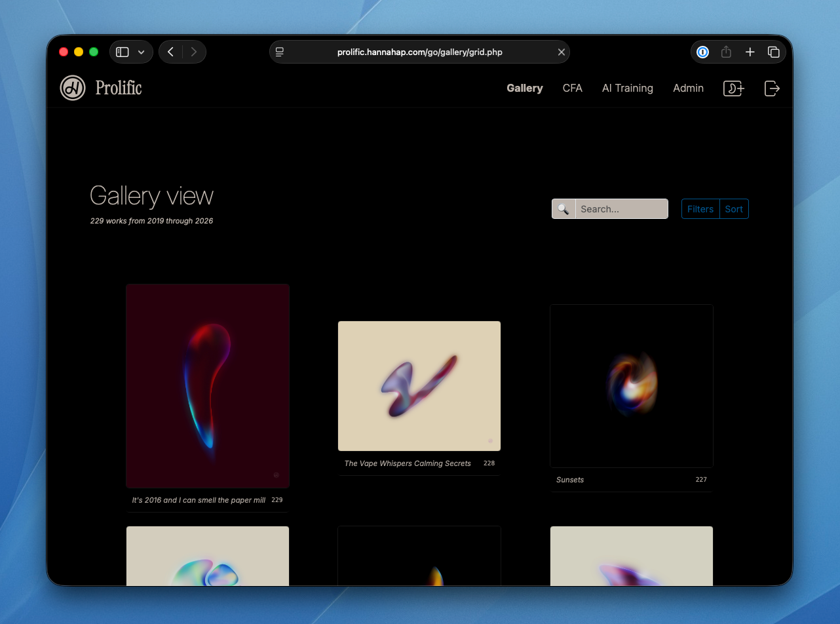Go back with the Safari back arrow
Image resolution: width=840 pixels, height=624 pixels.
tap(170, 52)
